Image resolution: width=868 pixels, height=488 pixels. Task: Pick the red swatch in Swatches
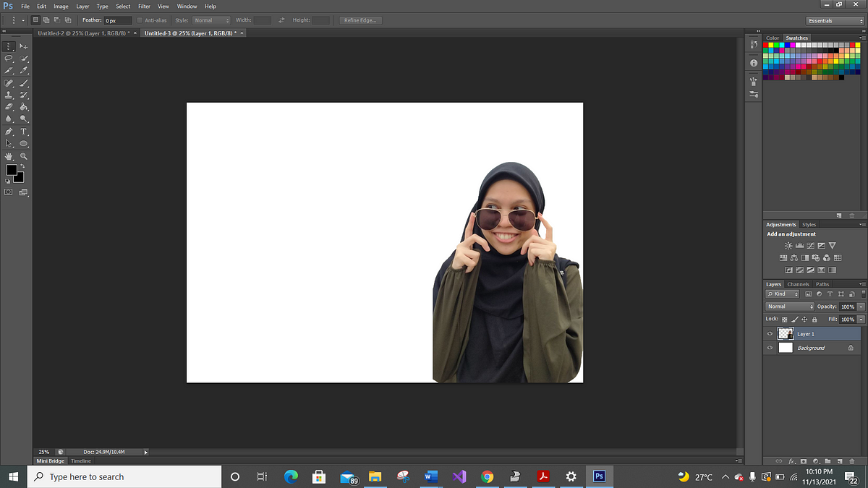click(767, 45)
